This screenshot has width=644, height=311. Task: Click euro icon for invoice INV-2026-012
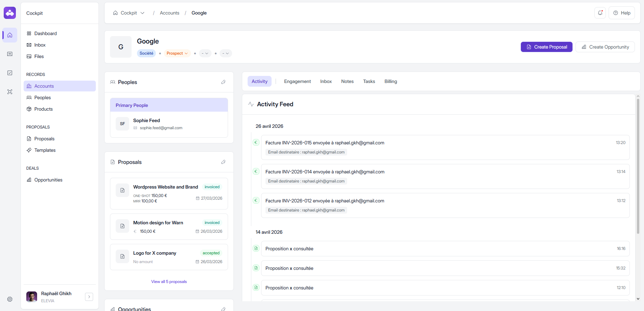256,200
